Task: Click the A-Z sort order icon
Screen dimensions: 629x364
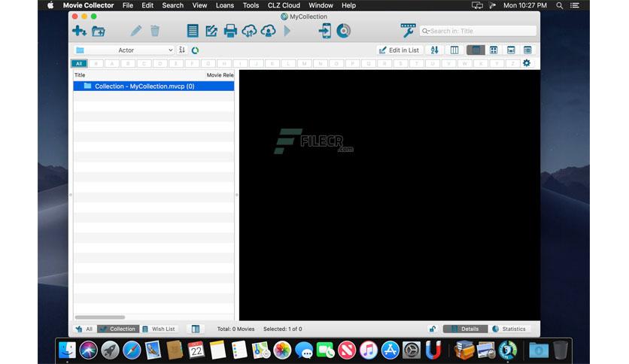Action: click(x=434, y=50)
